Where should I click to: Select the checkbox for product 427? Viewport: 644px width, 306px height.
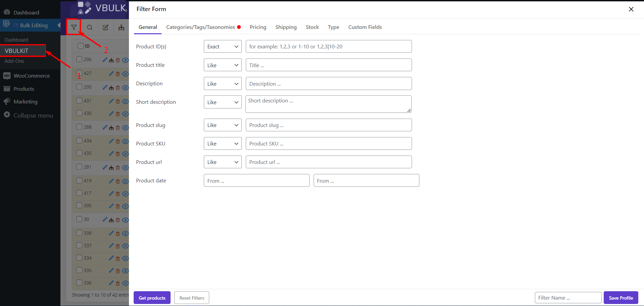[79, 73]
